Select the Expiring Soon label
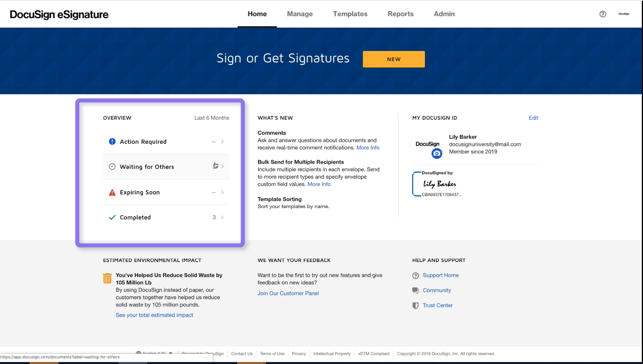This screenshot has height=364, width=643. click(x=140, y=192)
